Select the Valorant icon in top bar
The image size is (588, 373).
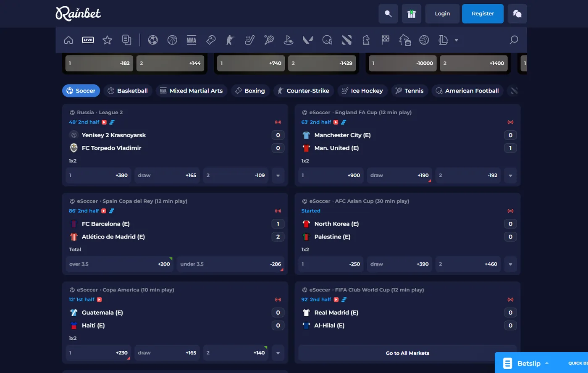pyautogui.click(x=308, y=40)
